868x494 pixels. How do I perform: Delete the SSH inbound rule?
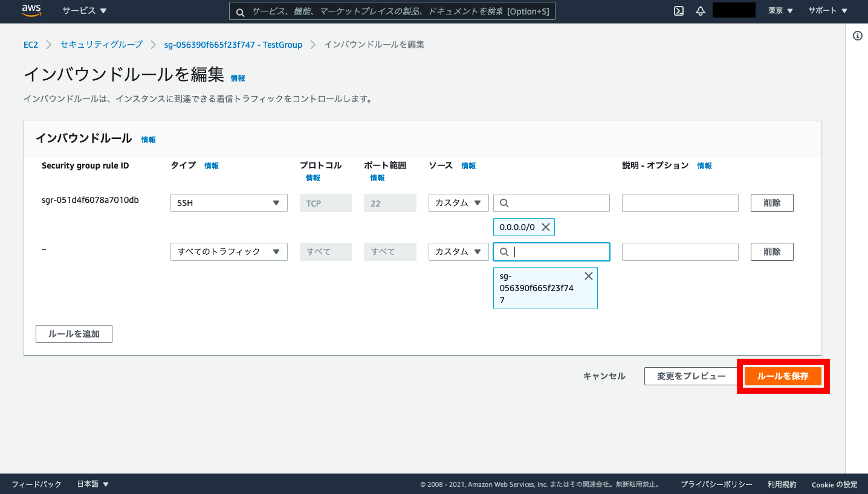772,203
